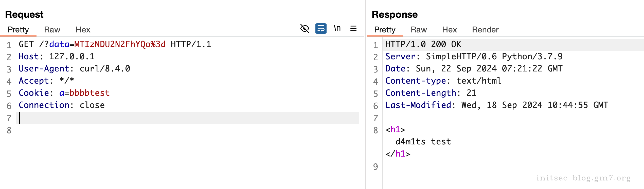Click the User-Agent header line in request
This screenshot has width=644, height=189.
tap(74, 69)
